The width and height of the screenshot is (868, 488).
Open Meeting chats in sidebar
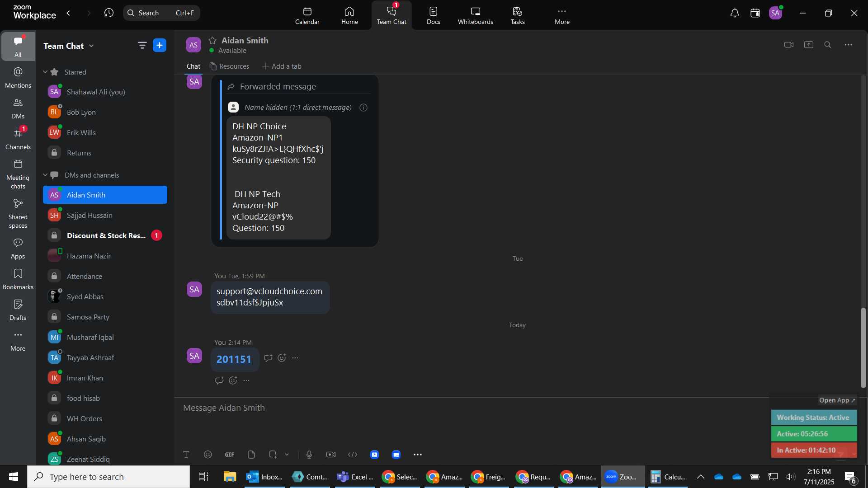coord(18,174)
